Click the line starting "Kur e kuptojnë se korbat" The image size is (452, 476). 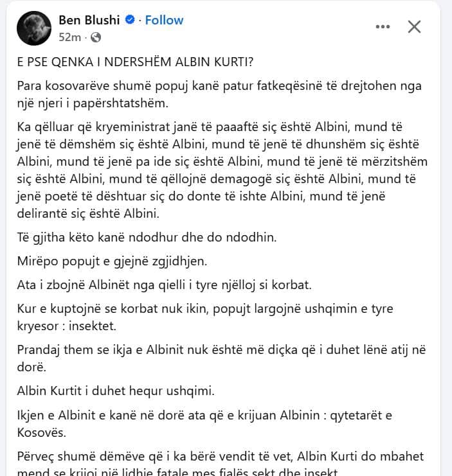tap(204, 308)
